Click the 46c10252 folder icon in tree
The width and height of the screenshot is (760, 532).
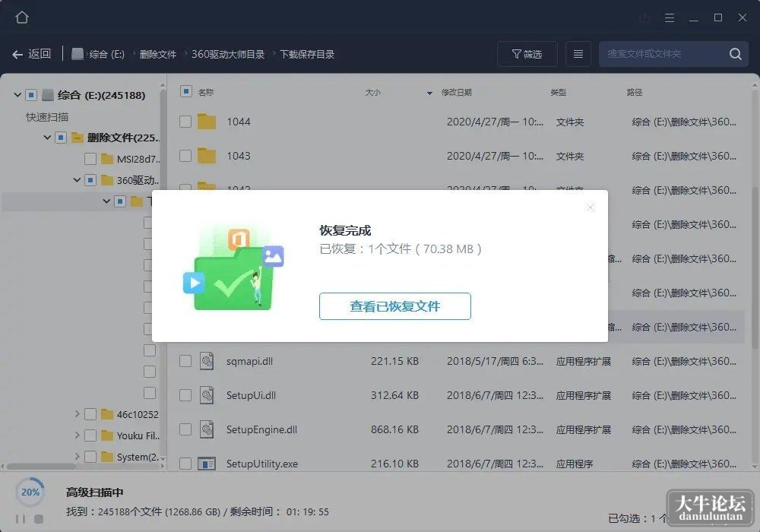tap(107, 414)
